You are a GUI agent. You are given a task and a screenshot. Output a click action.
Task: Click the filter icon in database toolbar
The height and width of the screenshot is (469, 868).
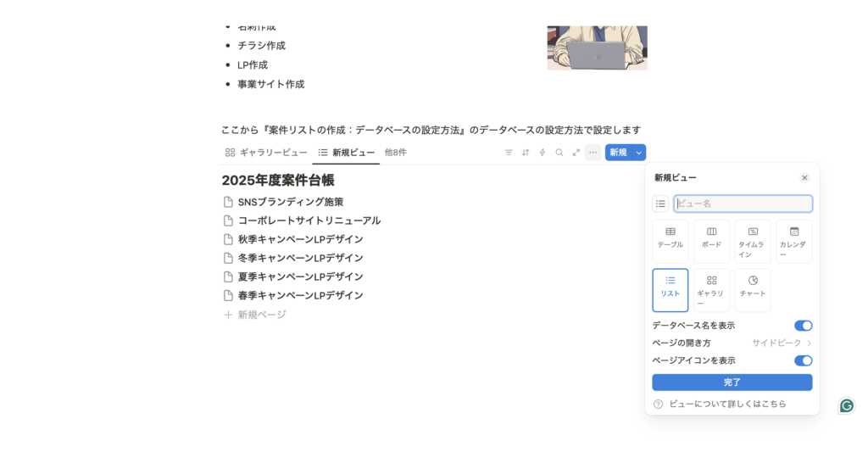(x=509, y=153)
